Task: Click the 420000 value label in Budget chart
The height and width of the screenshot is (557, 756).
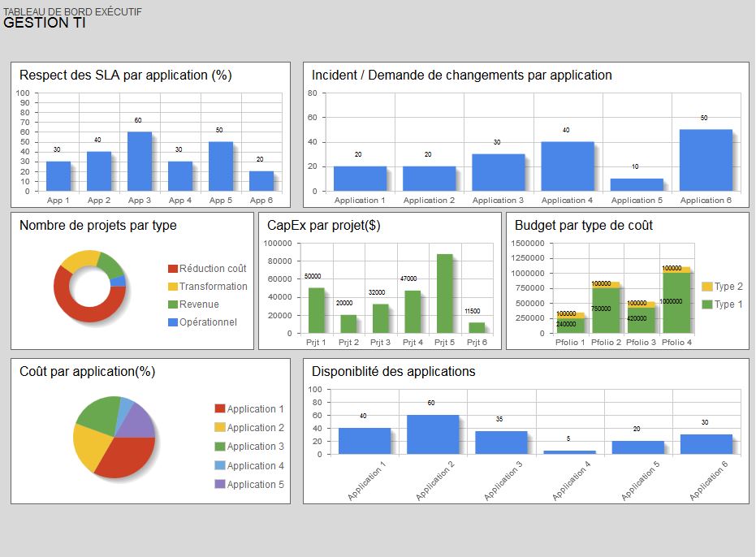Action: click(637, 318)
